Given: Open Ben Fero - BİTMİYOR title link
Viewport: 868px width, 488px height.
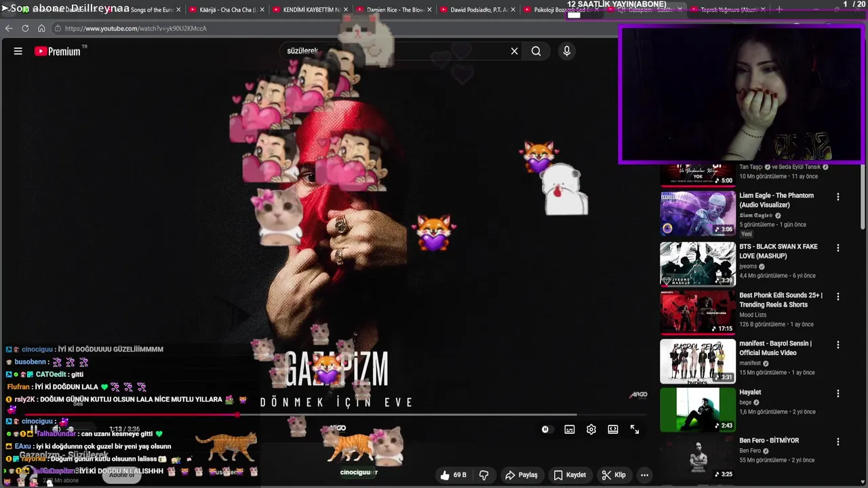Looking at the screenshot, I should tap(769, 441).
